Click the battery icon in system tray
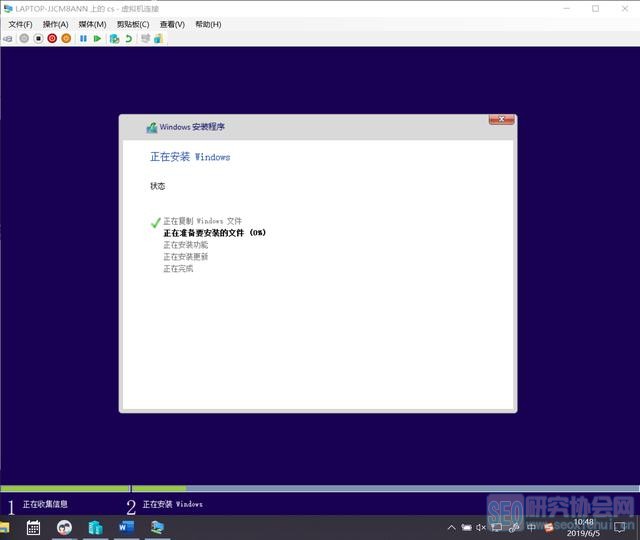This screenshot has height=540, width=640. pos(466,528)
